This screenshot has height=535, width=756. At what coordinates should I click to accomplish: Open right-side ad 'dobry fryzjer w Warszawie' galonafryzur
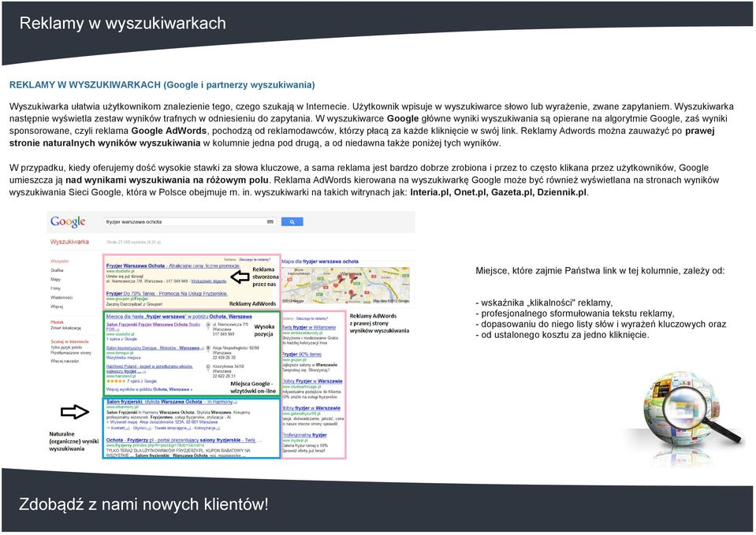point(311,408)
